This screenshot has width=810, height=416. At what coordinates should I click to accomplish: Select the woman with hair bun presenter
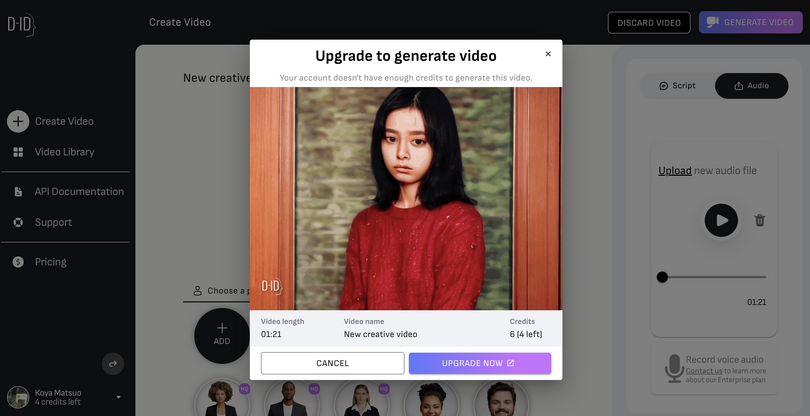pyautogui.click(x=431, y=398)
